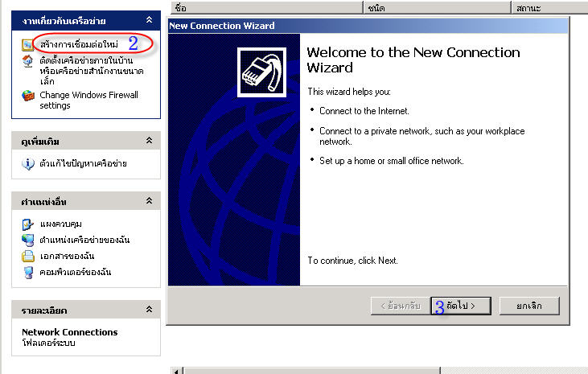
Task: Click 'Set up a home or small office network.'
Action: coord(392,161)
